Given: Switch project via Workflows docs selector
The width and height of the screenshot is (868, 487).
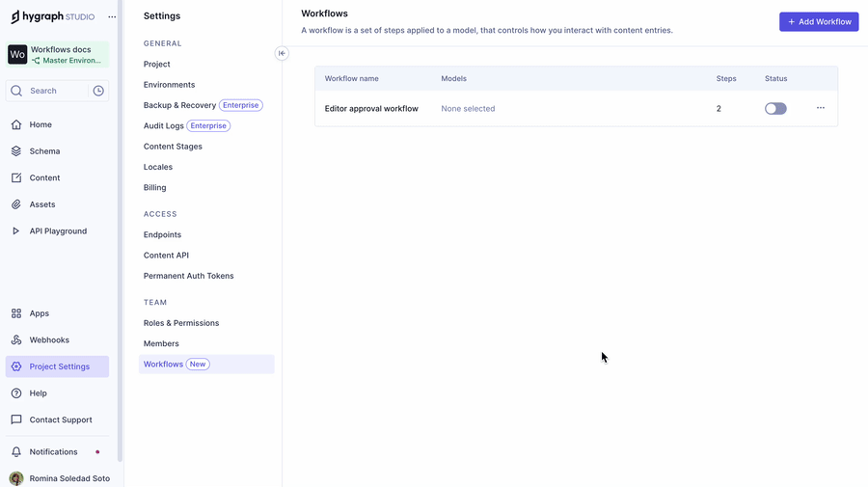Looking at the screenshot, I should [x=58, y=55].
